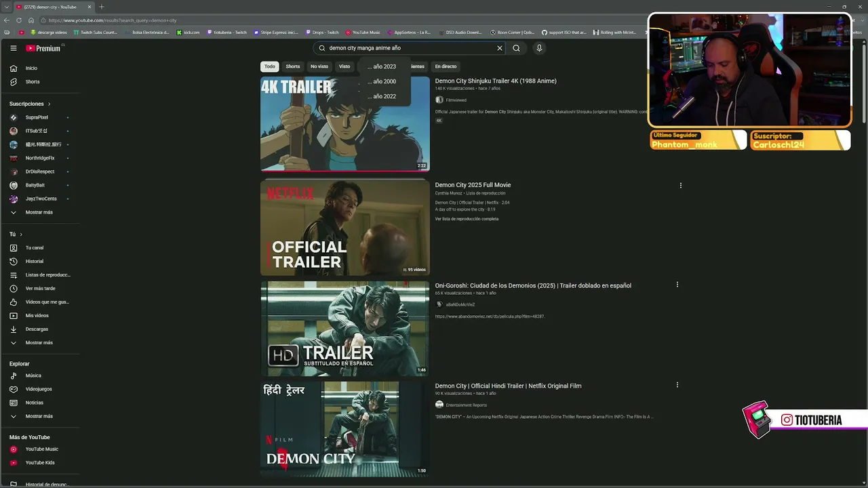868x488 pixels.
Task: Open Oni-Goroshi Ciudad de los Demonios title
Action: pyautogui.click(x=533, y=286)
